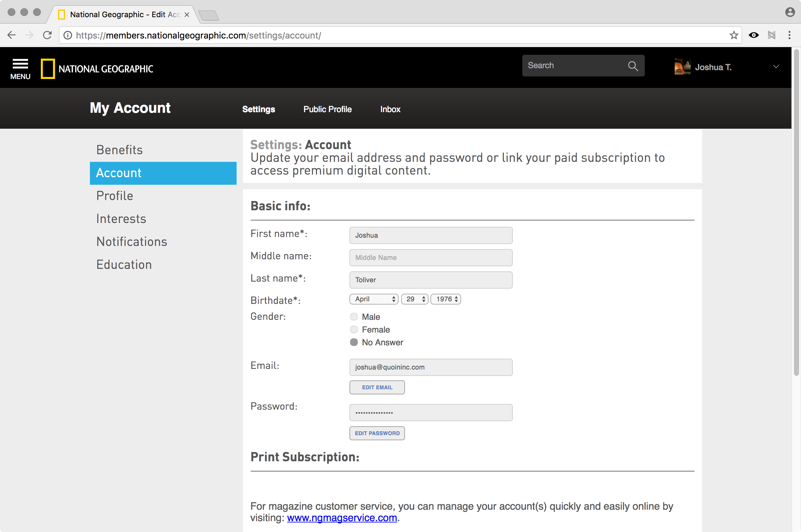
Task: Open Notifications in sidebar
Action: click(132, 241)
